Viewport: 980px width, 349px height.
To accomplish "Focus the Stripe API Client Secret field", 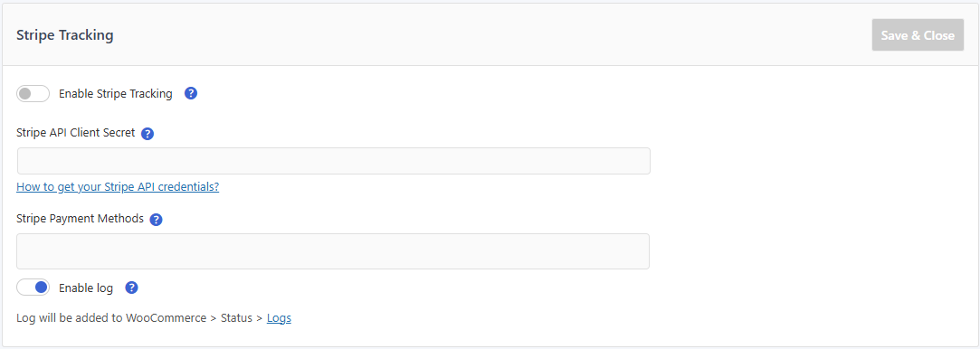I will (x=333, y=161).
